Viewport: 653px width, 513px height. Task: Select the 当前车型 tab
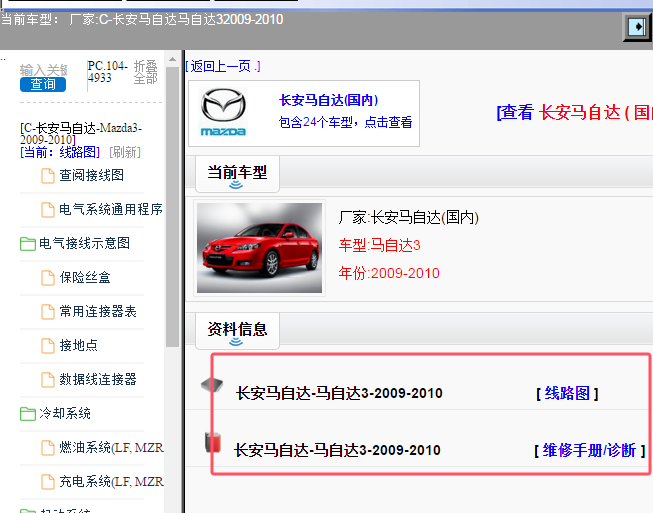pyautogui.click(x=237, y=174)
